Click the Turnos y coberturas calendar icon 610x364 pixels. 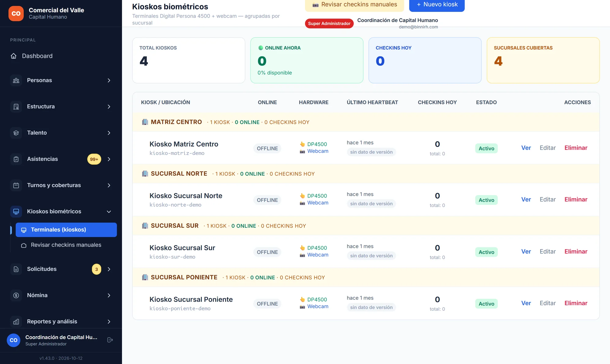coord(16,185)
